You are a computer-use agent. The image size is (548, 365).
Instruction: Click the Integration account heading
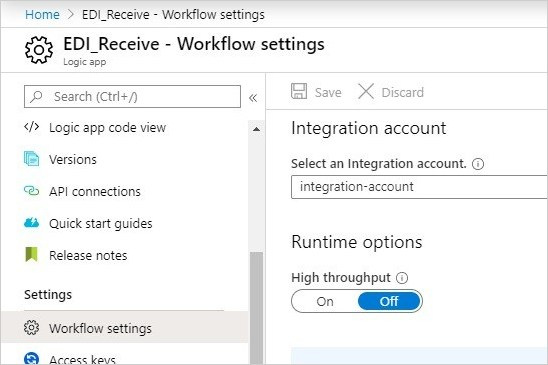[369, 128]
